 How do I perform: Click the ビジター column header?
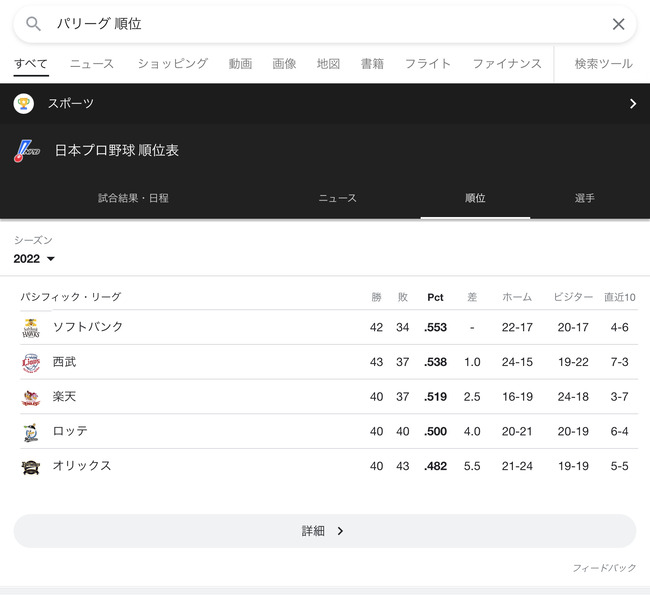coord(573,297)
